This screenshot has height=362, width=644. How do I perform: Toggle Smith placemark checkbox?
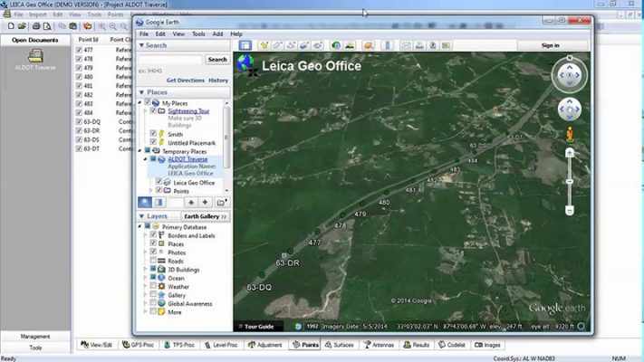(x=153, y=134)
